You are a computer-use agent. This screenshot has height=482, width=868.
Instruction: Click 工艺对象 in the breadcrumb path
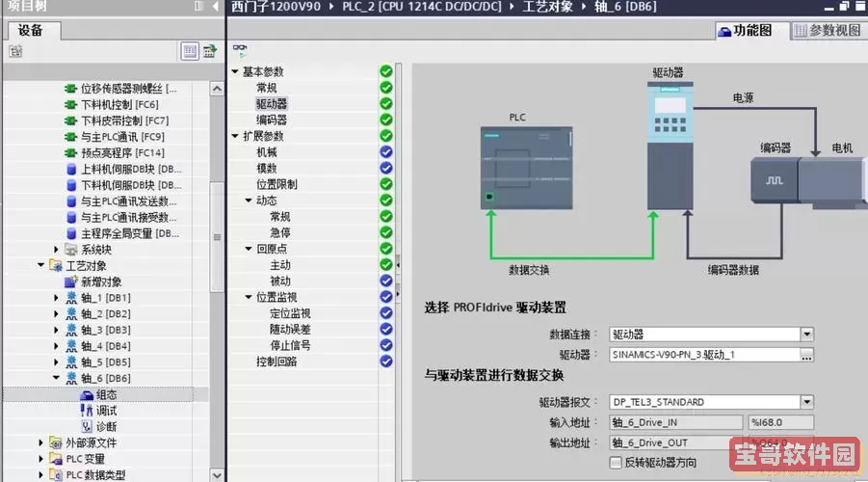547,7
